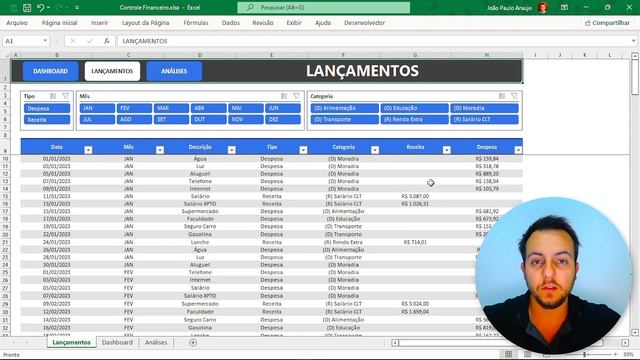Click the vertical scrollbar down arrow

click(x=635, y=332)
